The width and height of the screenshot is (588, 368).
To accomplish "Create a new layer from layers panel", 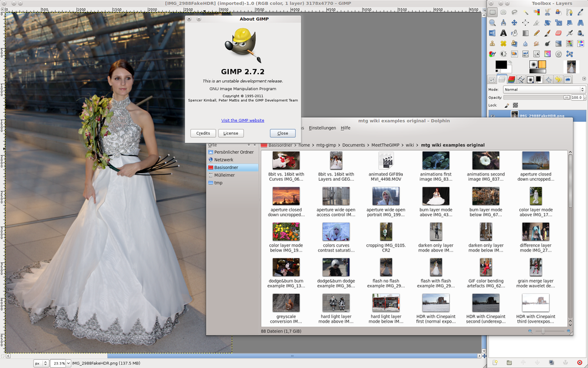I will [x=495, y=362].
